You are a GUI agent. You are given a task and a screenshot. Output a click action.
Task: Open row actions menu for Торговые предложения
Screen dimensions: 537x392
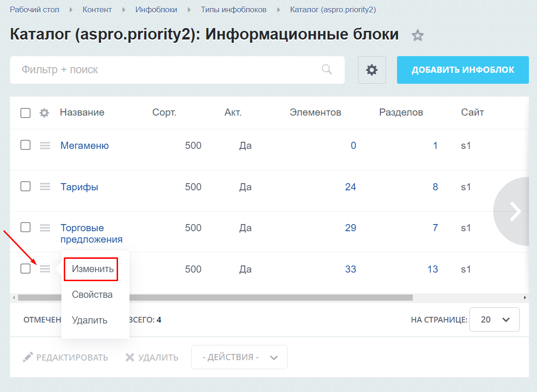[45, 228]
